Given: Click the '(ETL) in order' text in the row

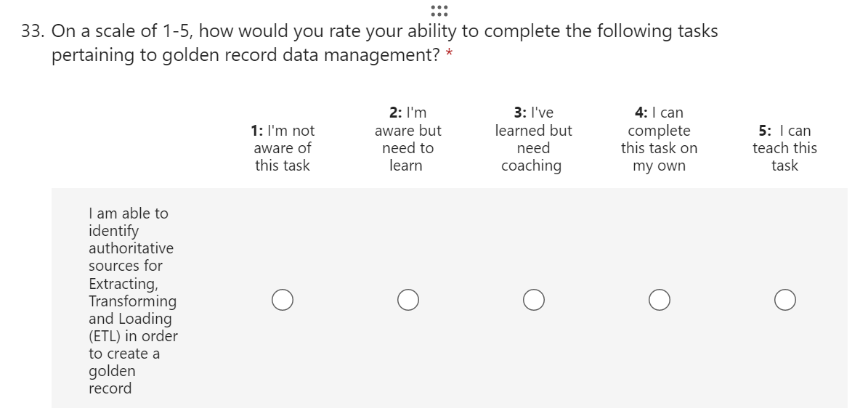Looking at the screenshot, I should (133, 336).
